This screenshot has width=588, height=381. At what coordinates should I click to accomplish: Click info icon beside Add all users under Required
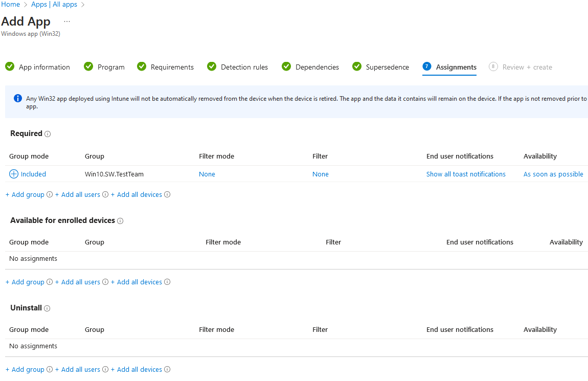tap(105, 194)
